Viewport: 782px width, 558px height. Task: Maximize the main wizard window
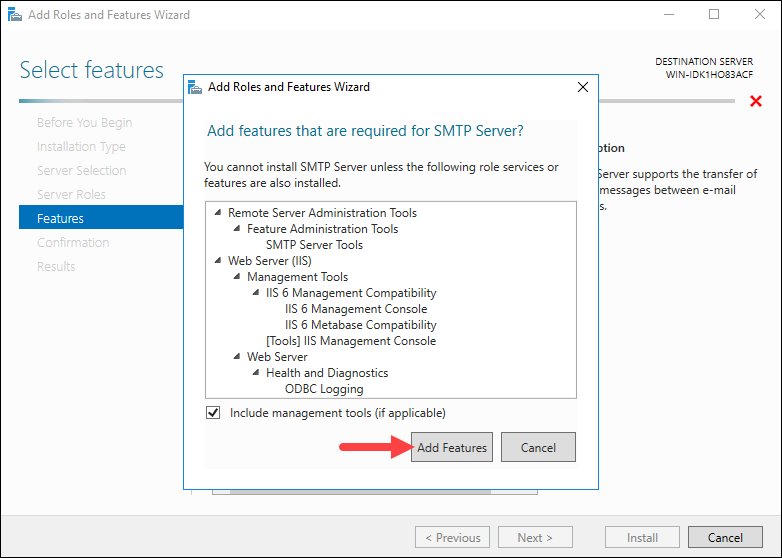tap(714, 14)
